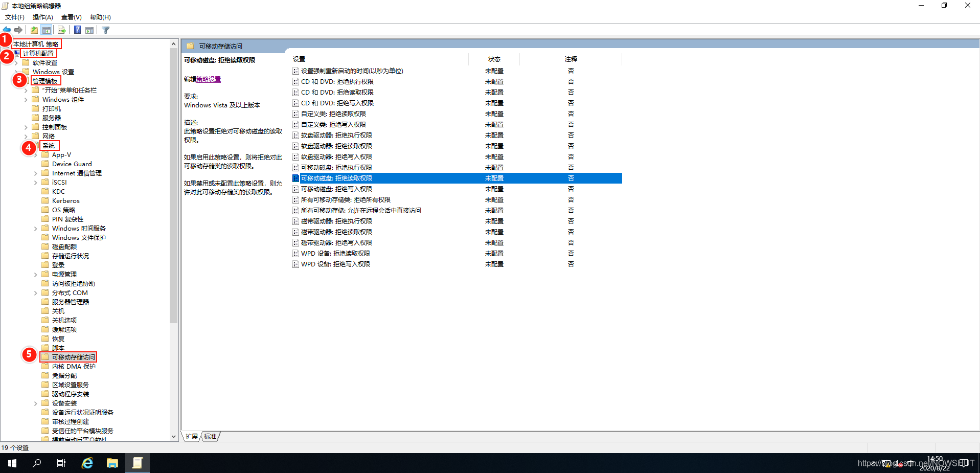The height and width of the screenshot is (473, 980).
Task: Go back with the toolbar left arrow
Action: [x=7, y=30]
